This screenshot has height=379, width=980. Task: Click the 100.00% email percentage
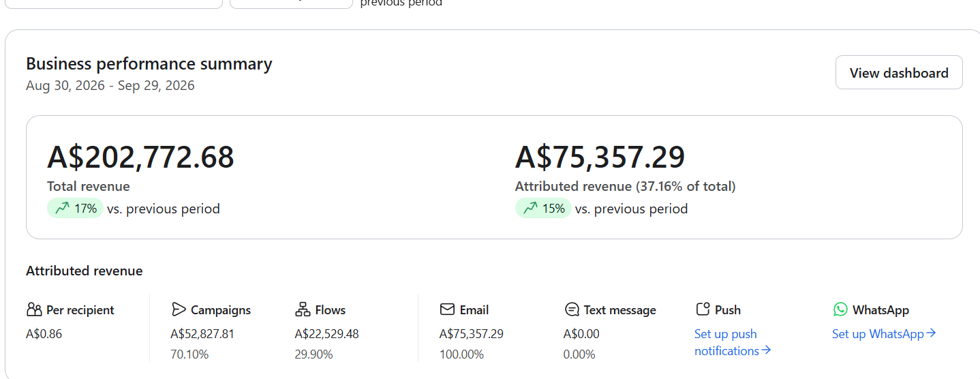tap(461, 354)
